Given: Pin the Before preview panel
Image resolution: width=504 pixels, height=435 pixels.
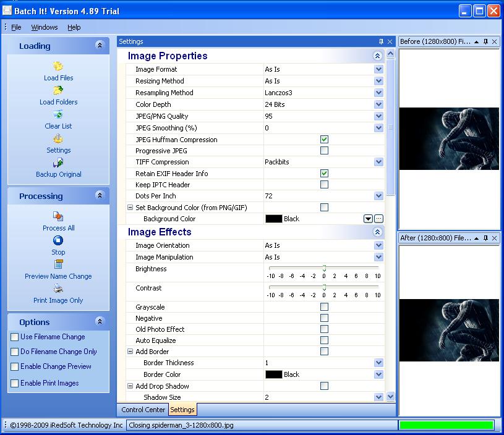Looking at the screenshot, I should point(485,41).
